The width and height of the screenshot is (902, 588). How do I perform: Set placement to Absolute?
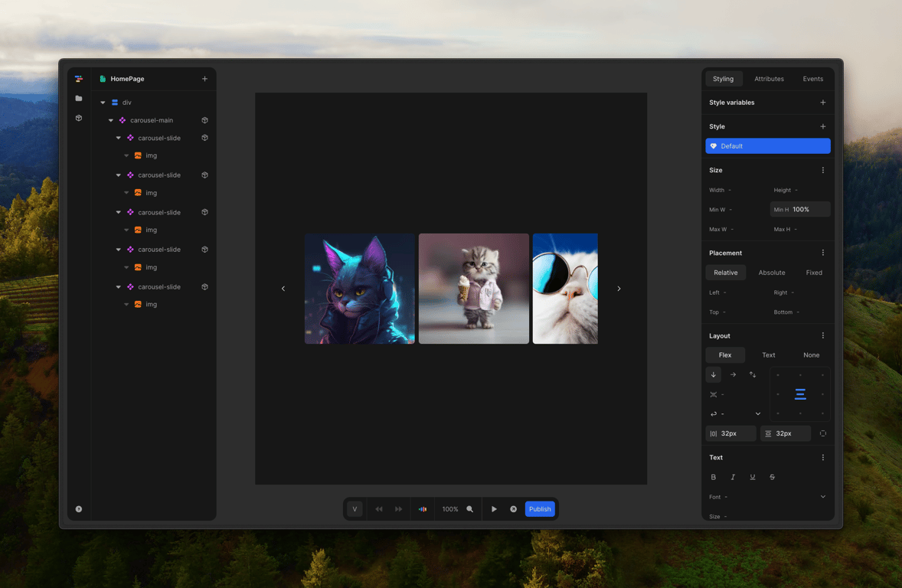771,273
